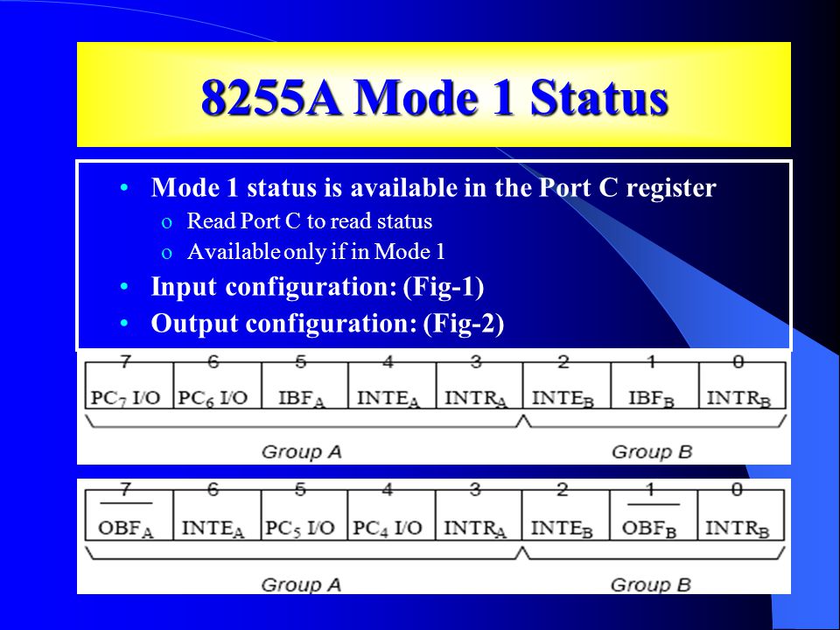Click the "IBFA" status bit cell
This screenshot has height=630, width=840.
coord(304,386)
